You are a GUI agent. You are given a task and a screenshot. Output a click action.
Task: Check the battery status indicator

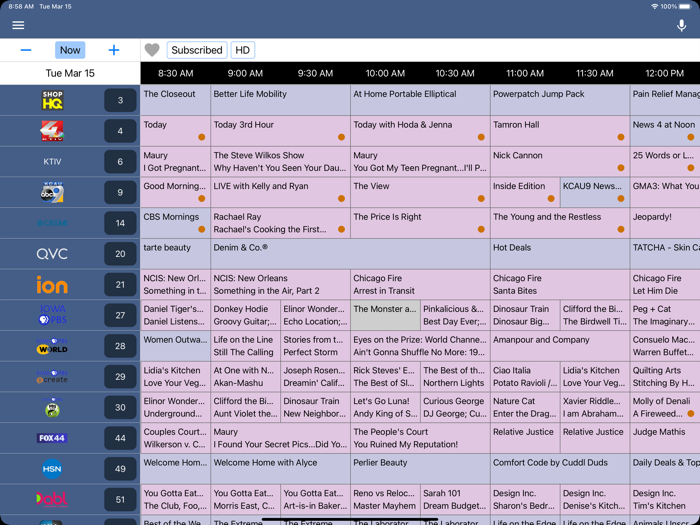[x=685, y=7]
